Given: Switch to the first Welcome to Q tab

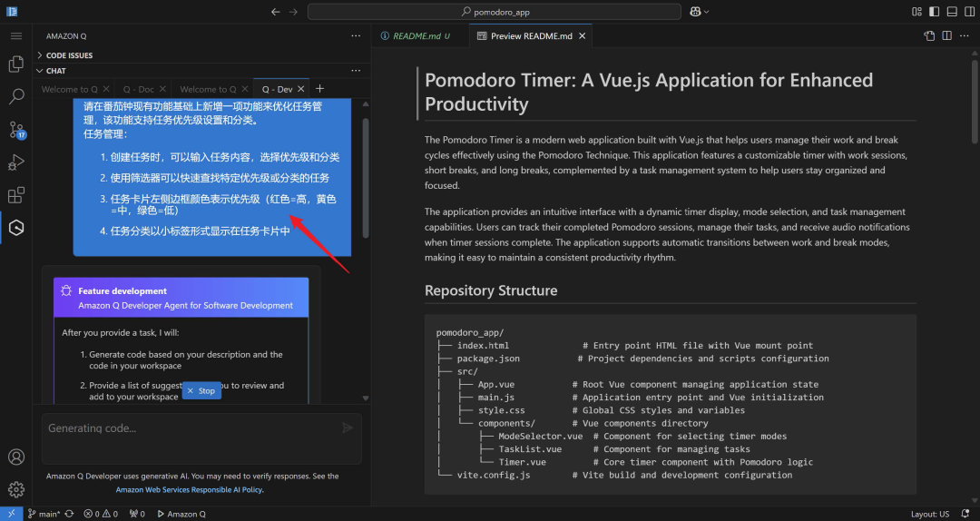Looking at the screenshot, I should pos(69,89).
